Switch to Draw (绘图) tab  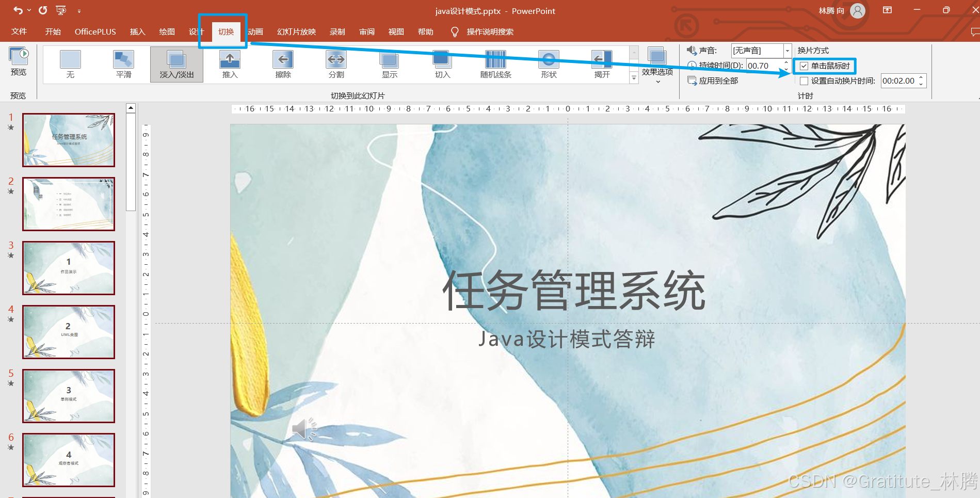pos(167,31)
